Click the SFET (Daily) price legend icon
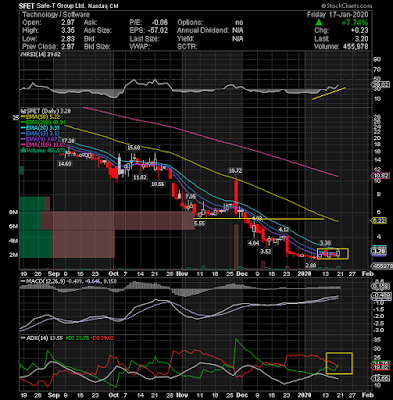The image size is (393, 400). tap(22, 111)
